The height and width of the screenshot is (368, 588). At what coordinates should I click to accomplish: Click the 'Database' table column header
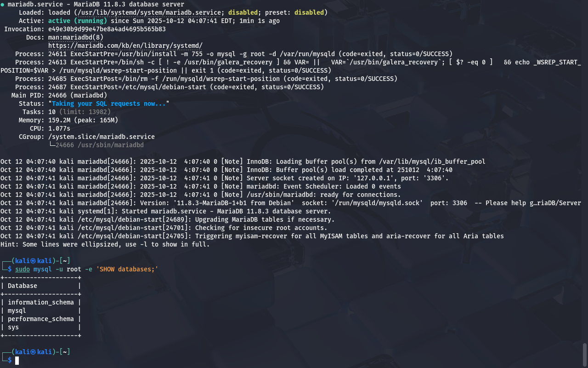click(23, 286)
